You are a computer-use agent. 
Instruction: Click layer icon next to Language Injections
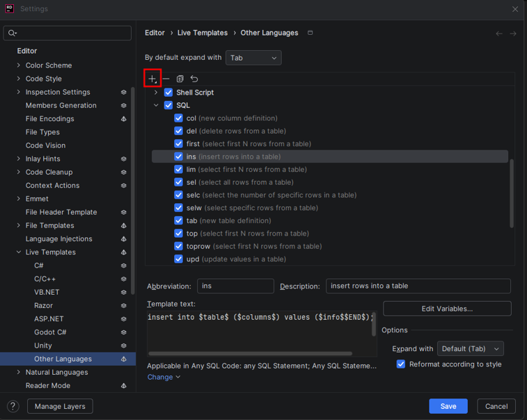(x=124, y=239)
